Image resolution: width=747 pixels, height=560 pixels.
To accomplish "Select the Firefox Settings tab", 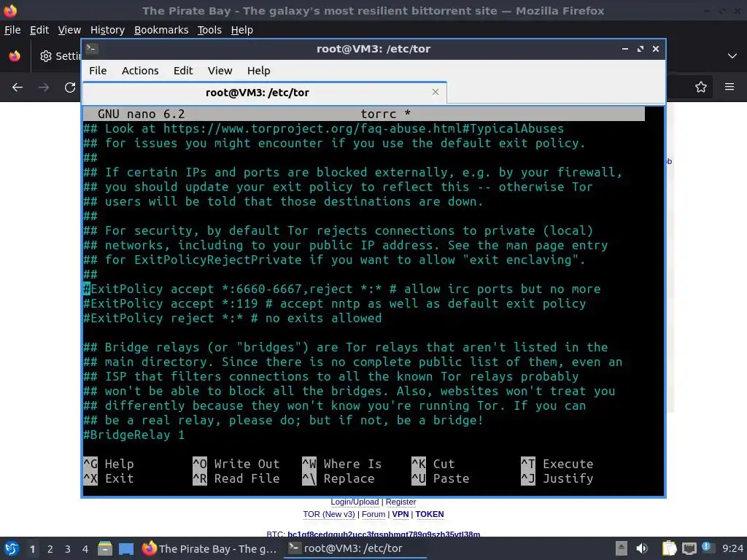I will [60, 56].
